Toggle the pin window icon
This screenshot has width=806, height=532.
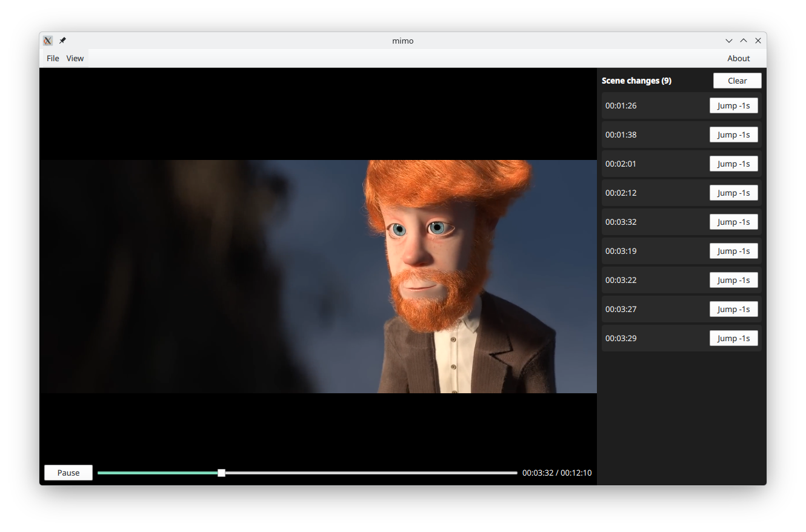(62, 41)
